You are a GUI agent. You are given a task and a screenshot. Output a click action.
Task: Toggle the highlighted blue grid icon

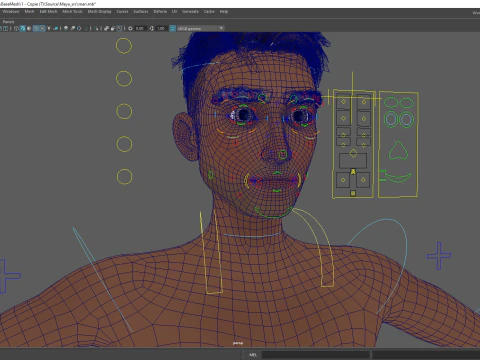click(5, 29)
